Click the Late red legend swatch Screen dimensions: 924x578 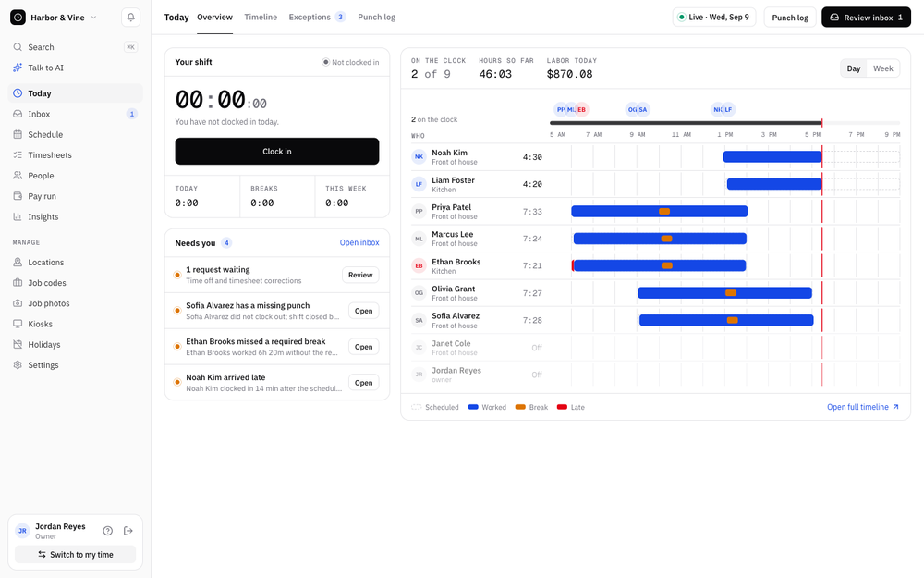562,407
